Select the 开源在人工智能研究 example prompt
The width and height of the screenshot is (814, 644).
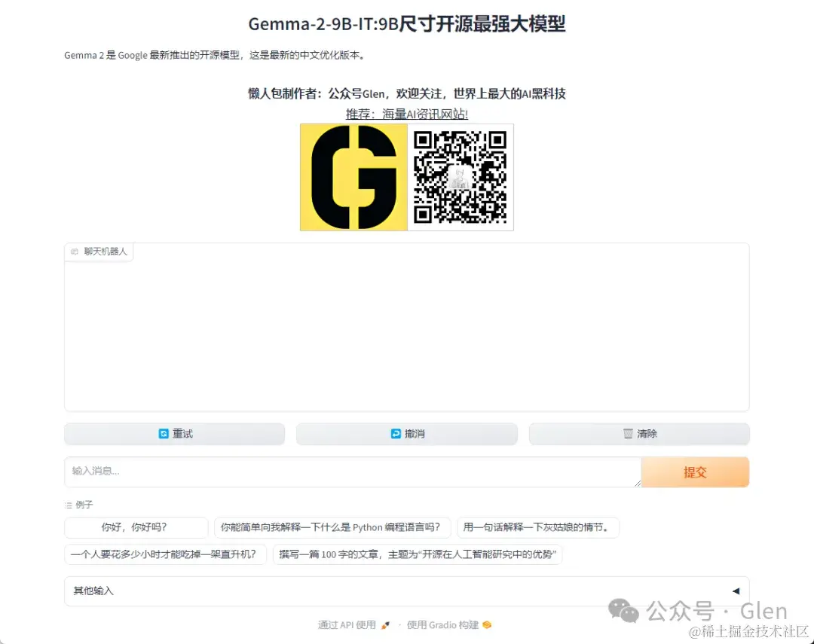click(419, 554)
